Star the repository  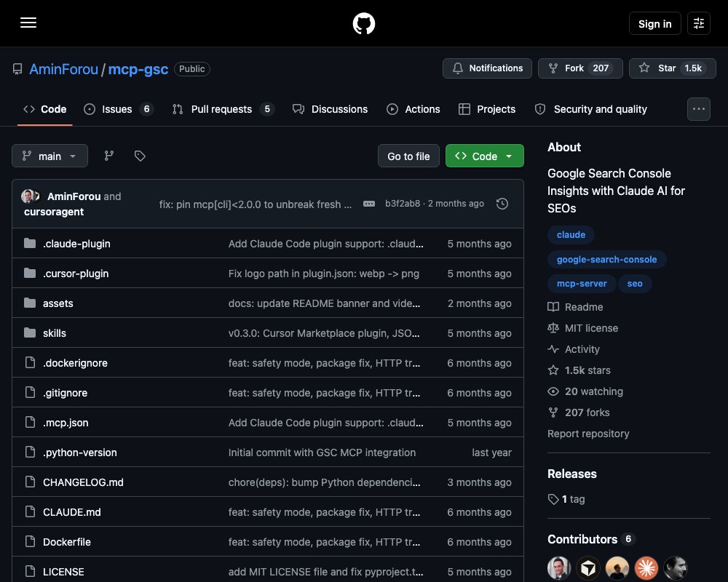672,68
